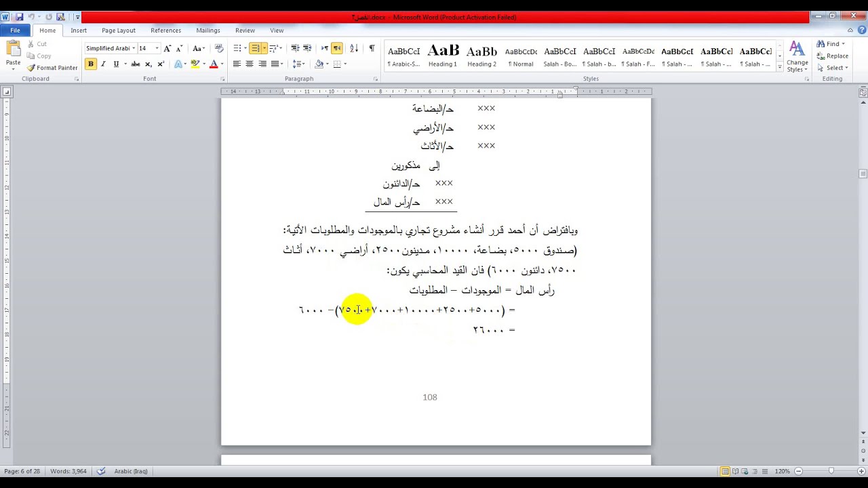Open the File tab
This screenshot has width=868, height=488.
15,30
